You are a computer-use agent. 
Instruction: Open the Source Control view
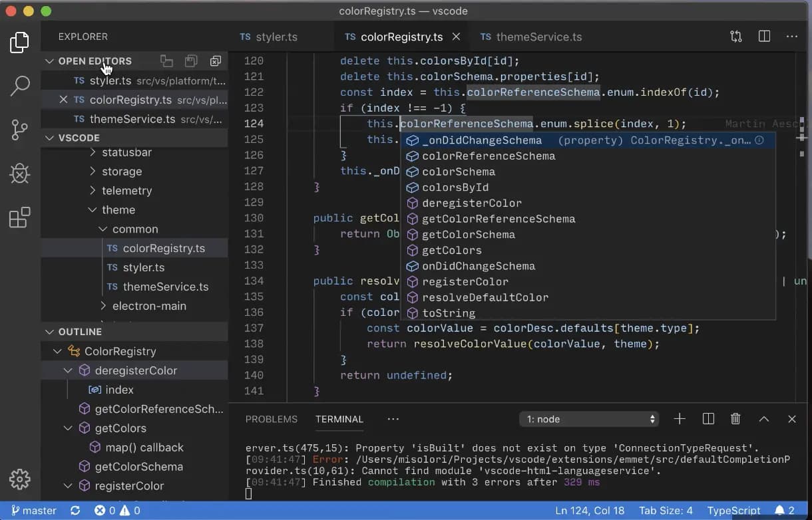coord(19,130)
